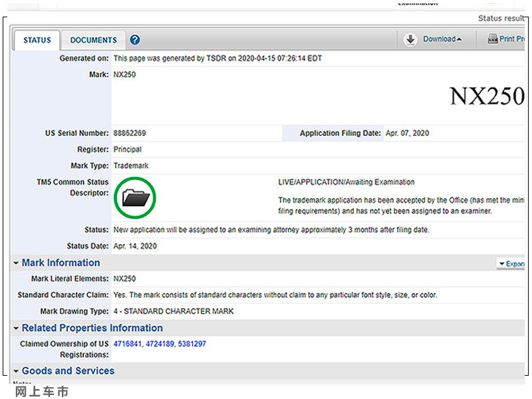Click the Download arrow icon

(x=410, y=39)
